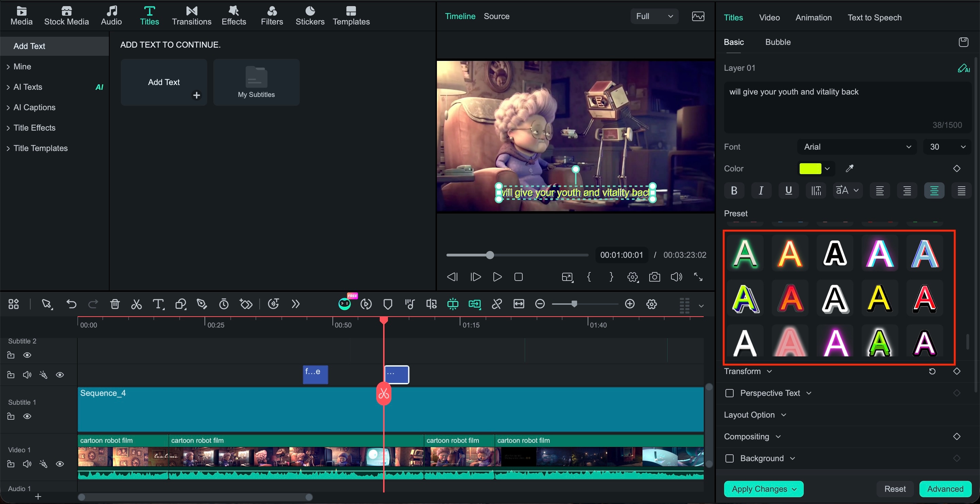The height and width of the screenshot is (504, 980).
Task: Click the Undo arrow in timeline toolbar
Action: coord(71,304)
